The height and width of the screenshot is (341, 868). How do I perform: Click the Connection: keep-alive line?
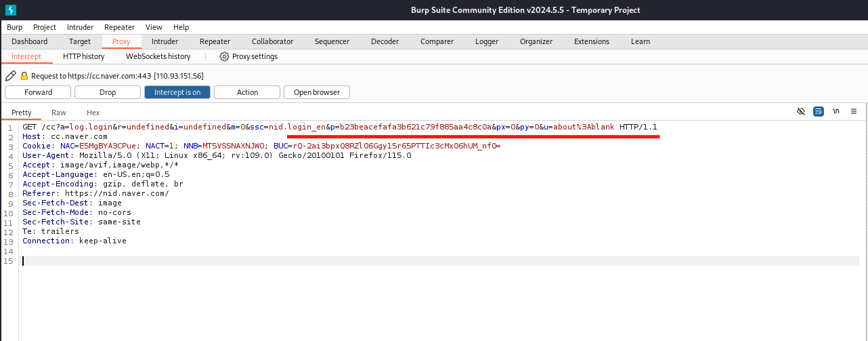(x=74, y=241)
